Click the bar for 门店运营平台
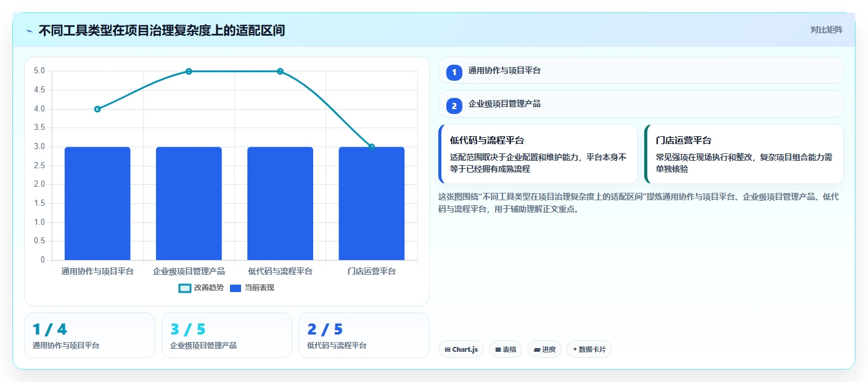Screen dimensions: 868x382 (372, 203)
